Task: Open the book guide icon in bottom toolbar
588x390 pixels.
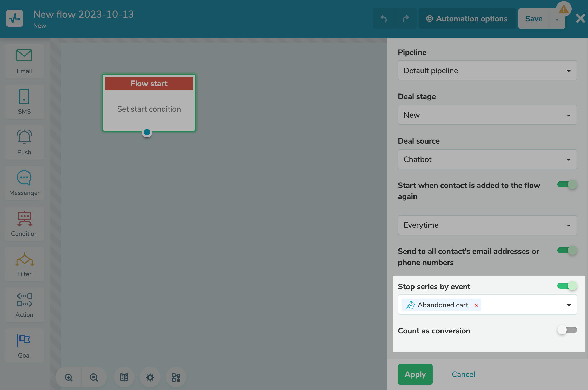Action: point(124,377)
